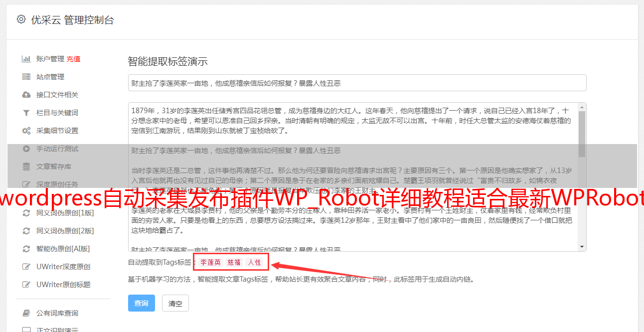Click the 李莲英 extracted tag

click(211, 262)
